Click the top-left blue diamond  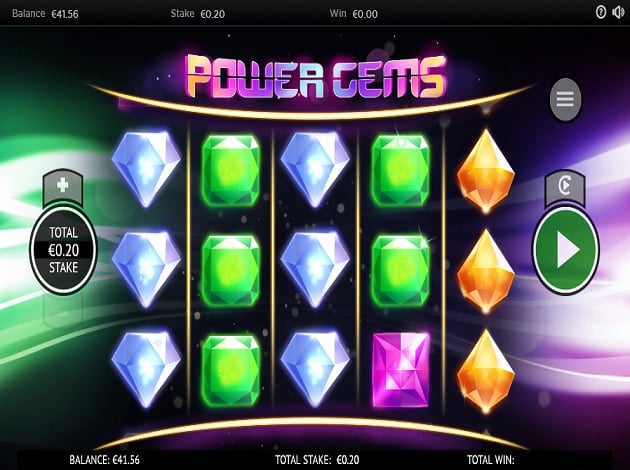(x=145, y=170)
